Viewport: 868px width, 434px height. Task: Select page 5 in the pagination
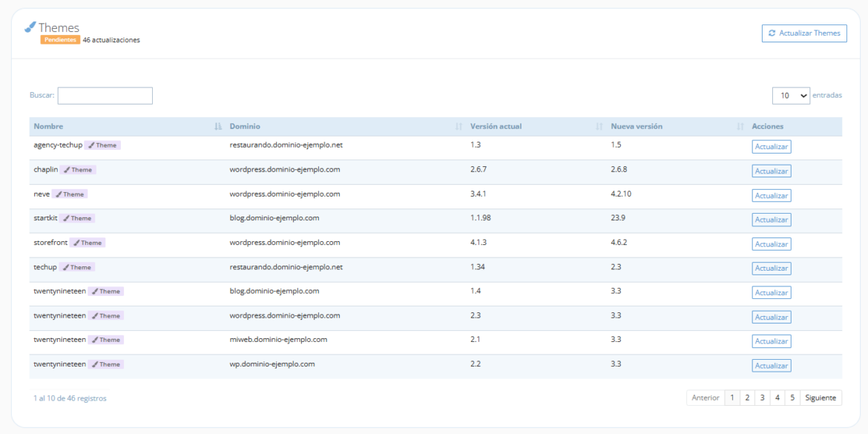pyautogui.click(x=792, y=398)
